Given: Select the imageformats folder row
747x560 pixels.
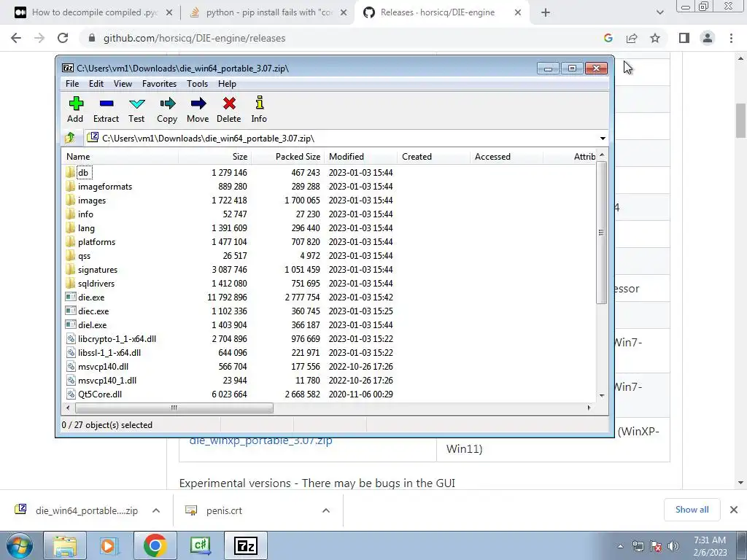Looking at the screenshot, I should 329,186.
